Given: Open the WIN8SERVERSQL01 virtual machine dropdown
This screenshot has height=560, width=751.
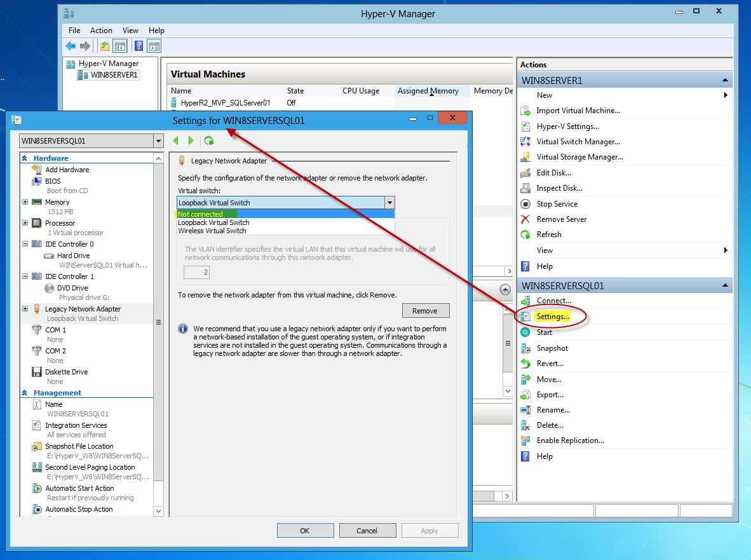Looking at the screenshot, I should (x=159, y=141).
